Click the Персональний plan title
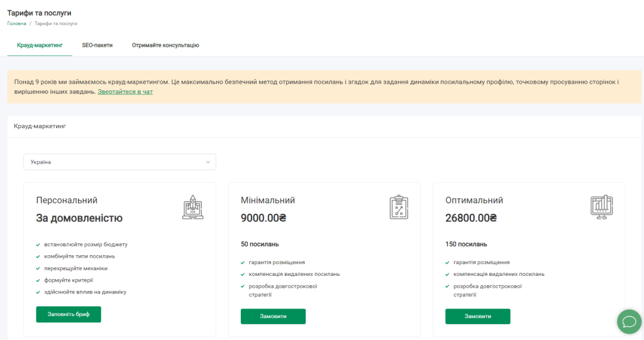This screenshot has height=340, width=644. (x=67, y=200)
